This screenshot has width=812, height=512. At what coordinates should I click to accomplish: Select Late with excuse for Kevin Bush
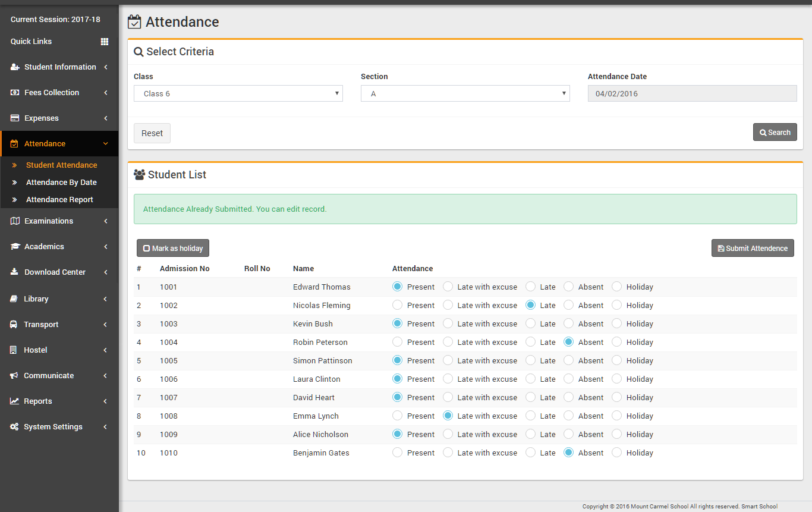tap(448, 323)
